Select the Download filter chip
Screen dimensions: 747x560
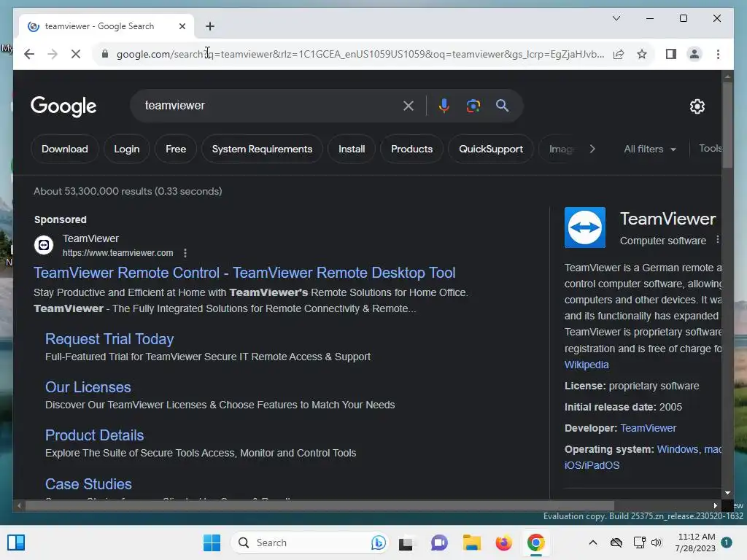(x=65, y=149)
